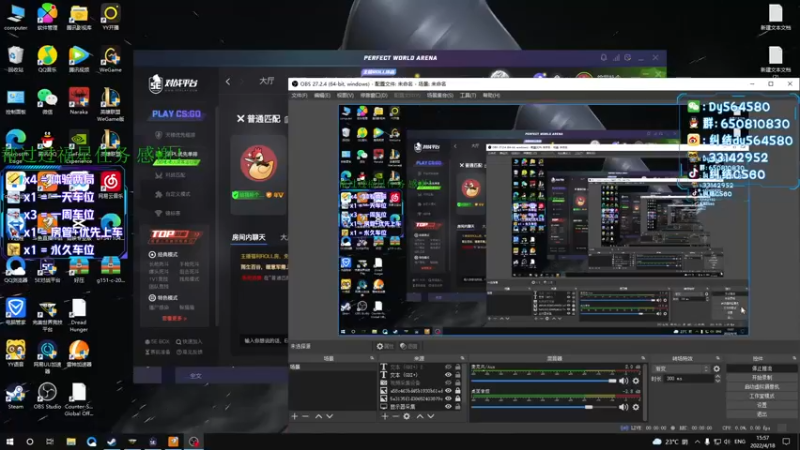Open Task View on taskbar

coord(49,441)
